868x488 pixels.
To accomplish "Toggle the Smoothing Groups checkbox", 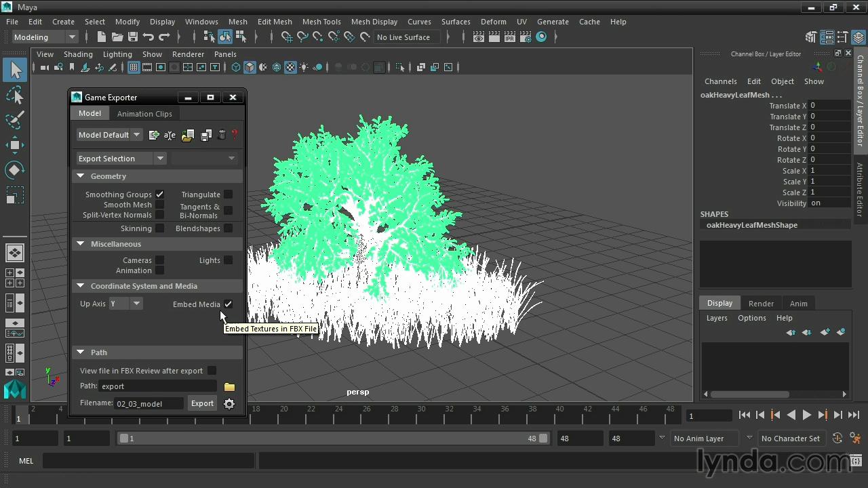I will pyautogui.click(x=160, y=195).
